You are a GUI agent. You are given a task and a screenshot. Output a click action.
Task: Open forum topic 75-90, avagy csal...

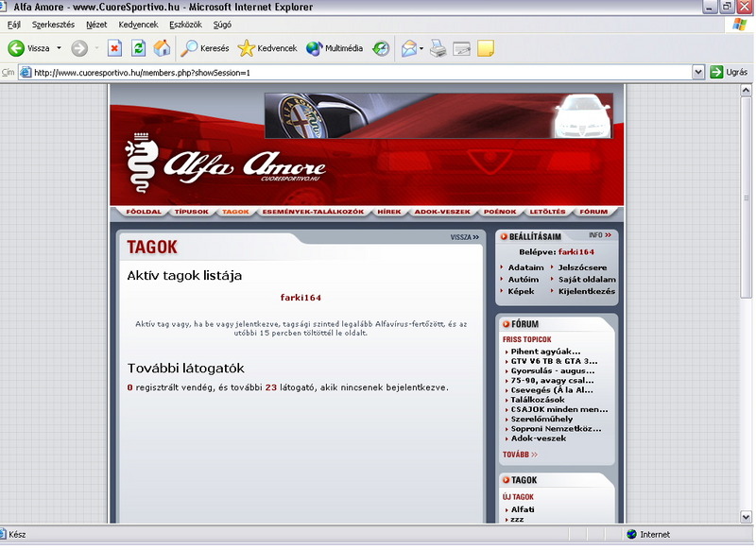point(552,380)
